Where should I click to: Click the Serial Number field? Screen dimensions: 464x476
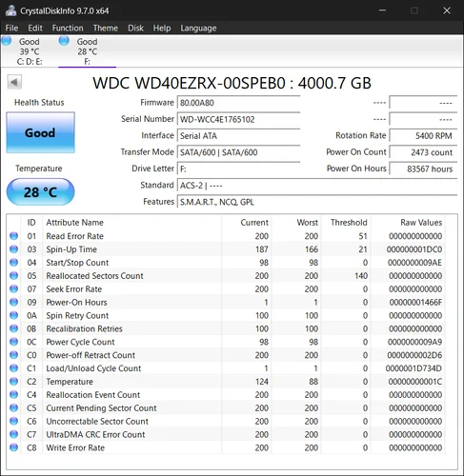click(x=238, y=119)
